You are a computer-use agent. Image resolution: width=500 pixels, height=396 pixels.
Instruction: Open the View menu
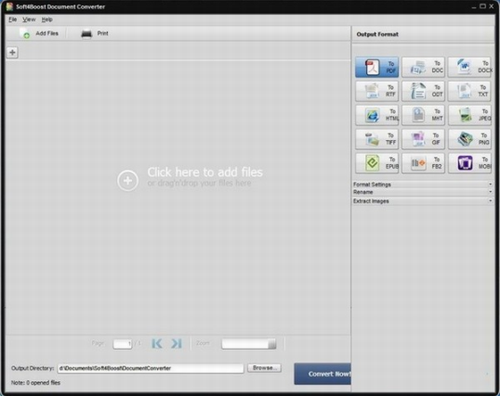[x=29, y=20]
